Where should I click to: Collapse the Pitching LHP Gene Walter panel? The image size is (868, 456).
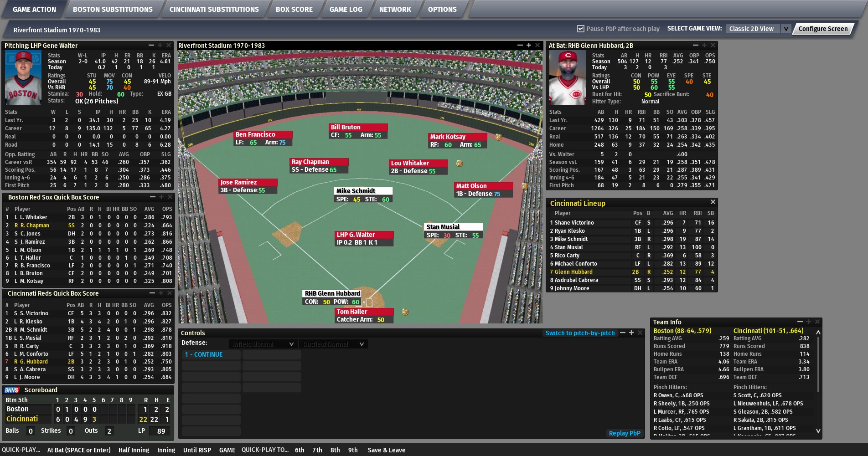[x=151, y=46]
